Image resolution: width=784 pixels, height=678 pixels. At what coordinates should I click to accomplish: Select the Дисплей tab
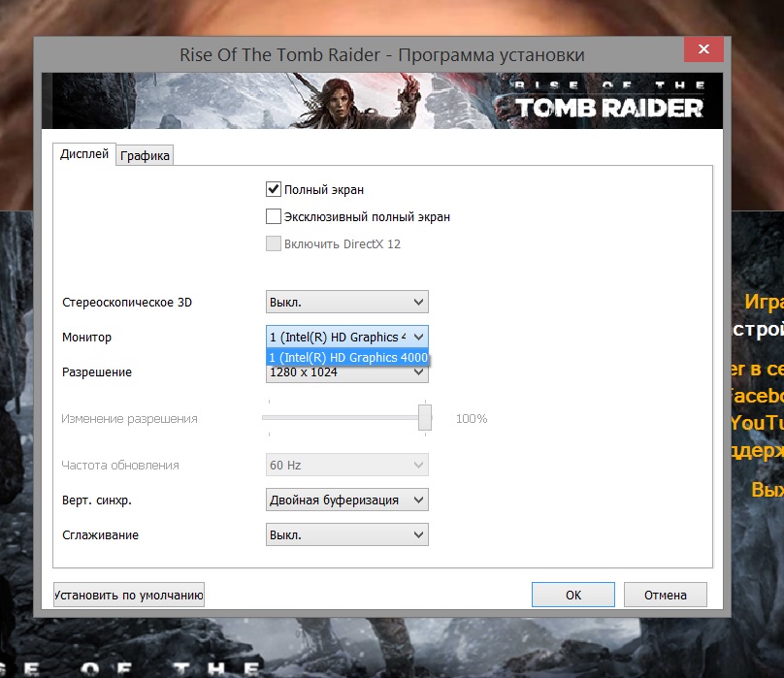coord(84,154)
